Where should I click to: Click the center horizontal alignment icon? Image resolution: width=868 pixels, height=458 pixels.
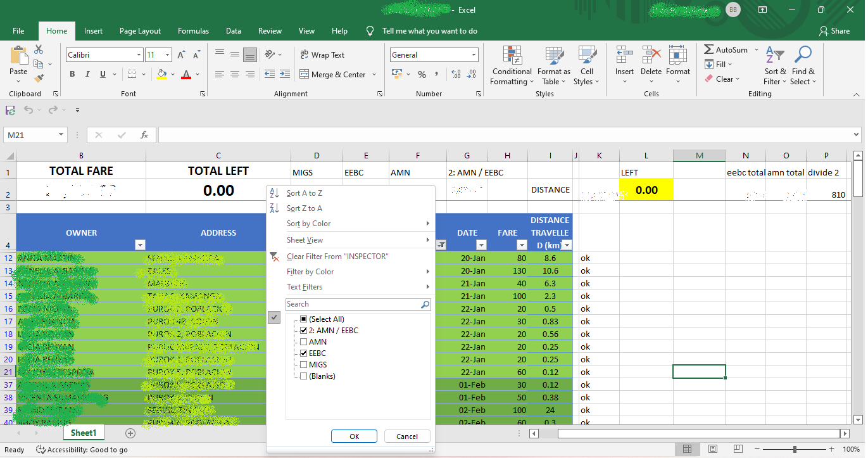click(x=235, y=74)
